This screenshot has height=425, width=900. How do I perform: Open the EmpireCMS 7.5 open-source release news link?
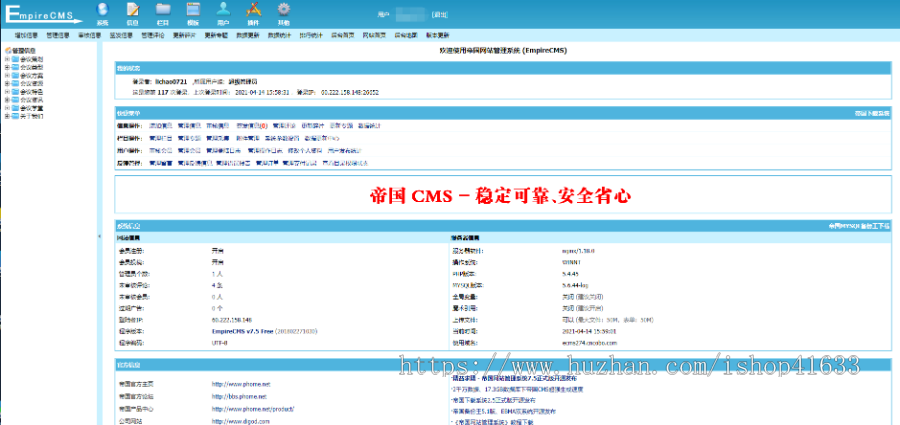(x=515, y=379)
